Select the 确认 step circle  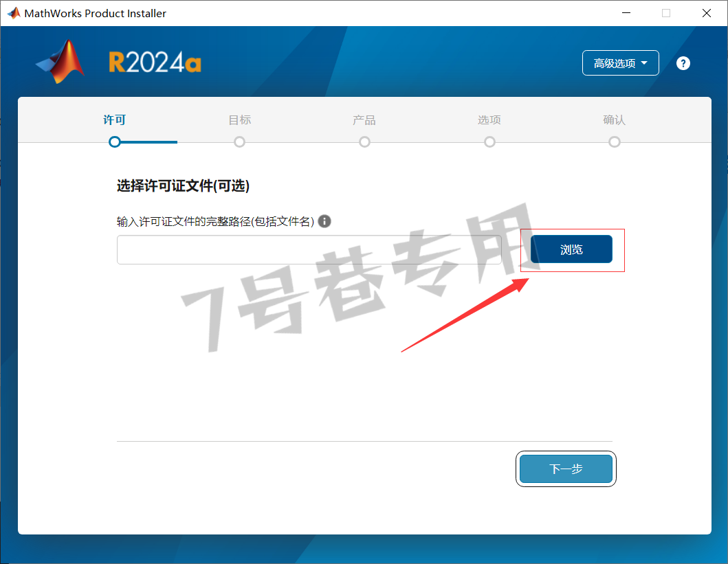coord(615,142)
